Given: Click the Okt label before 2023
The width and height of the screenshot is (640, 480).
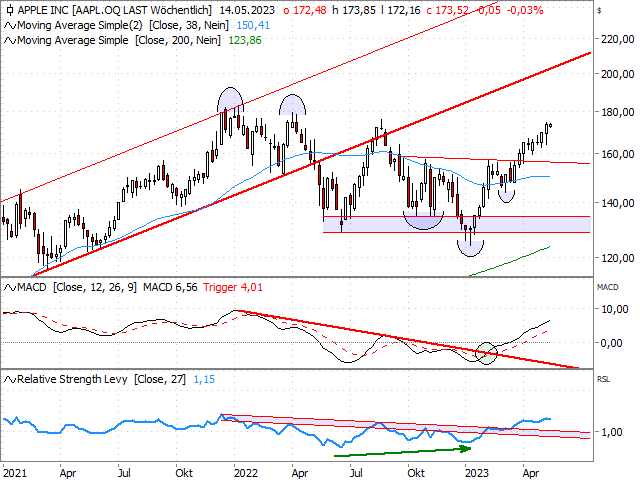Looking at the screenshot, I should tap(416, 473).
